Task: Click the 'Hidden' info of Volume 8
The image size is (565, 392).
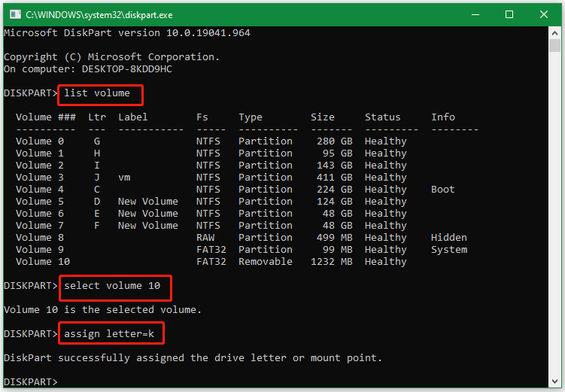Action: [x=449, y=238]
